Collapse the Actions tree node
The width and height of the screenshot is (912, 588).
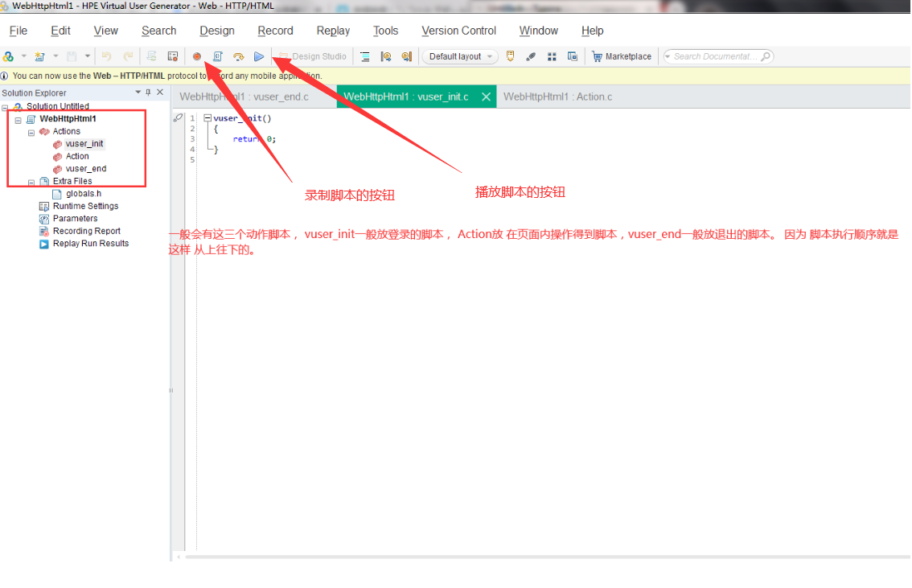(29, 131)
